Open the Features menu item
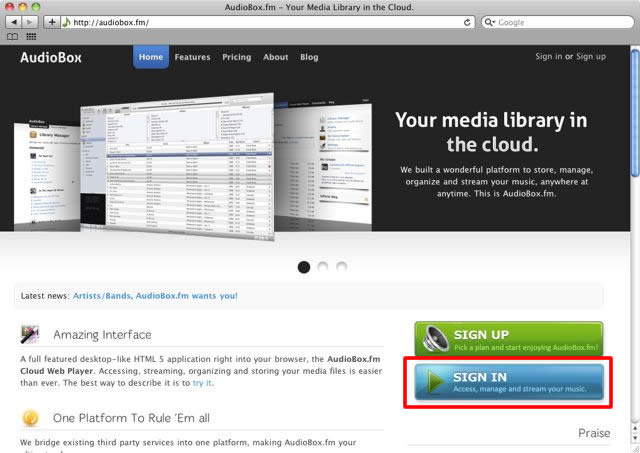The width and height of the screenshot is (640, 453). click(193, 57)
